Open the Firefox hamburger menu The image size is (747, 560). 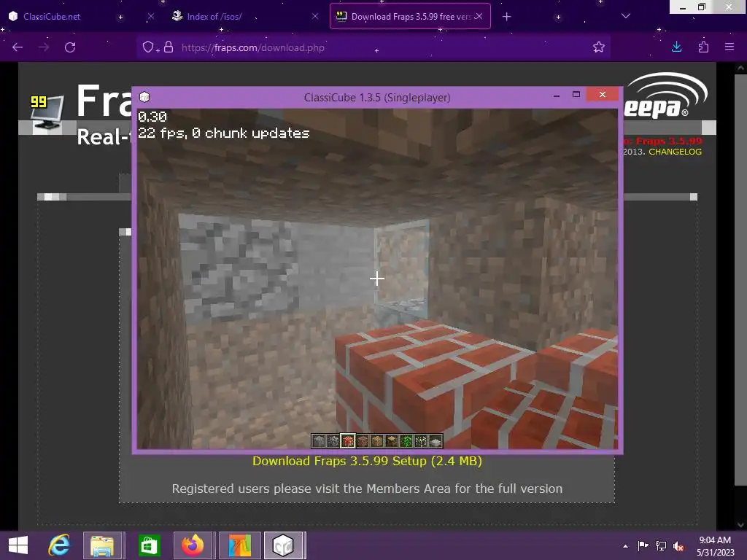coord(729,47)
